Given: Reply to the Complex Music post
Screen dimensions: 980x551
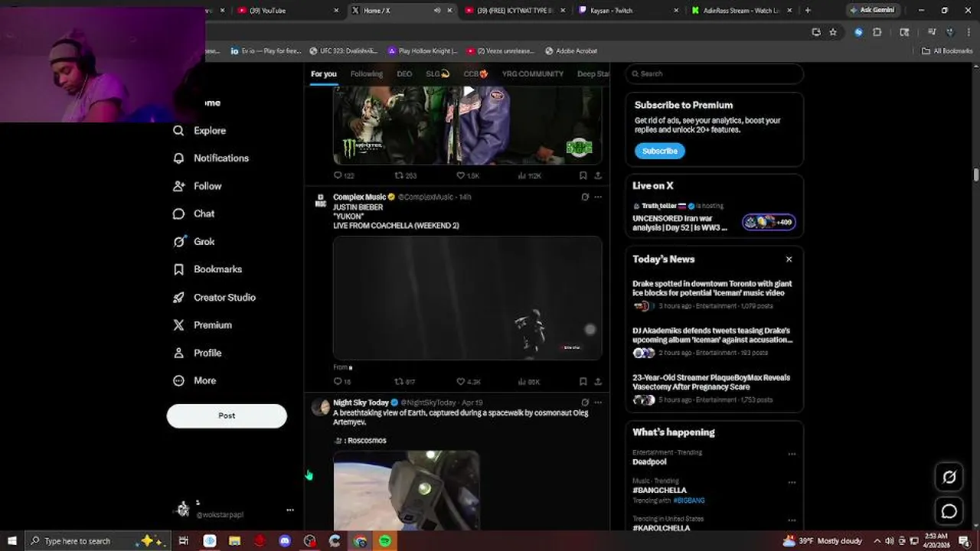Looking at the screenshot, I should (338, 381).
